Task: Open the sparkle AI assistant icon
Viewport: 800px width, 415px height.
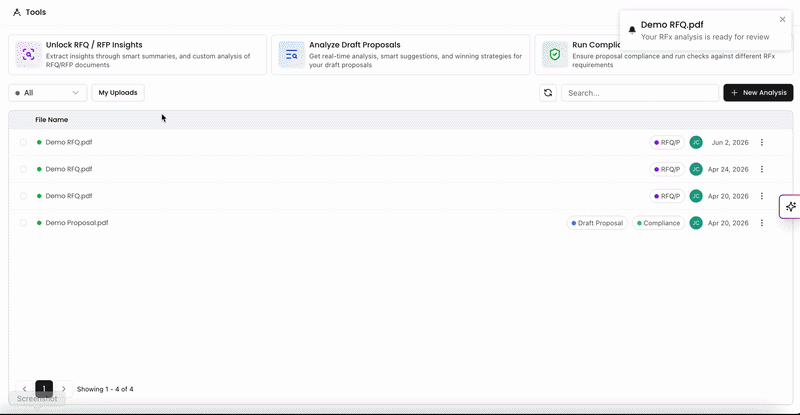Action: click(790, 206)
